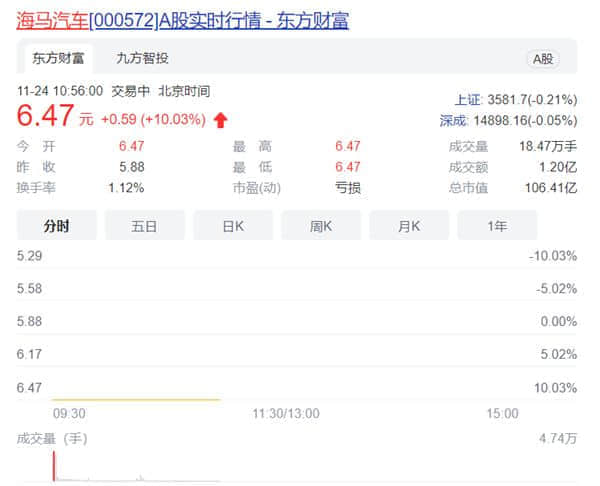
Task: Click the red up-arrow price icon
Action: [220, 120]
